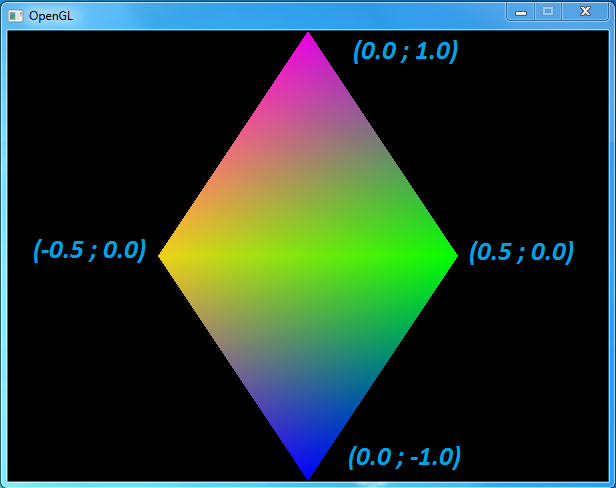
Task: Click the center of the gradient diamond
Action: tap(308, 256)
